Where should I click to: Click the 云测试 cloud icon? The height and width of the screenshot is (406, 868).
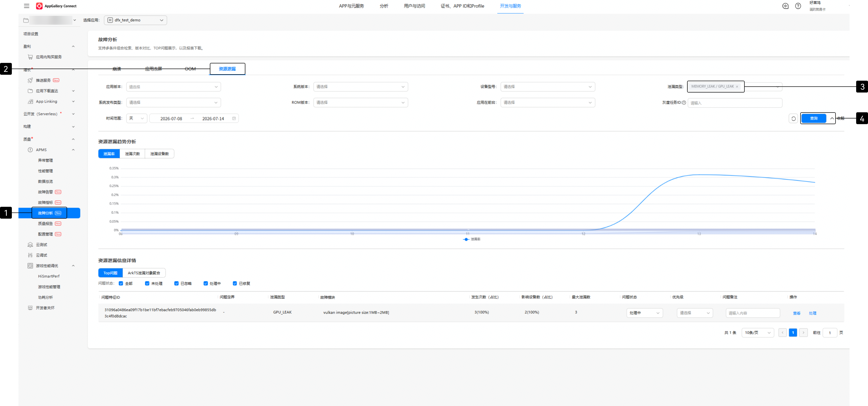click(30, 245)
